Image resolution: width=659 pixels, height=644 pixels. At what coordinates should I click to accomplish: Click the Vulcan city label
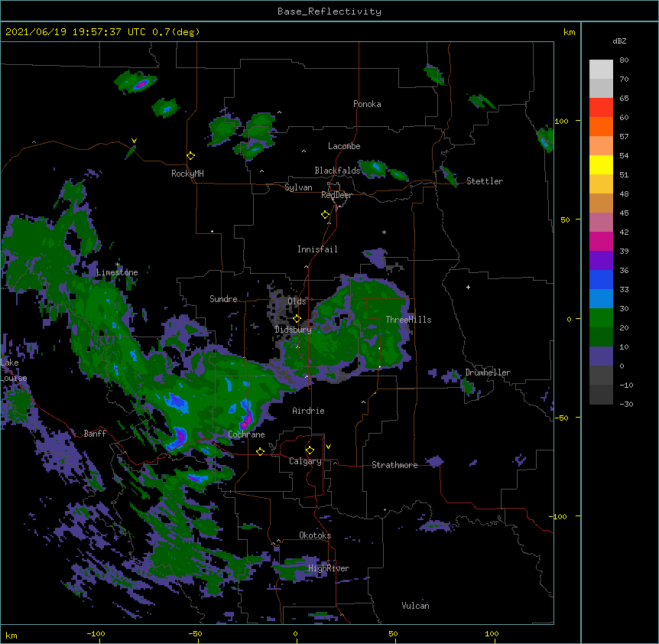(x=415, y=606)
